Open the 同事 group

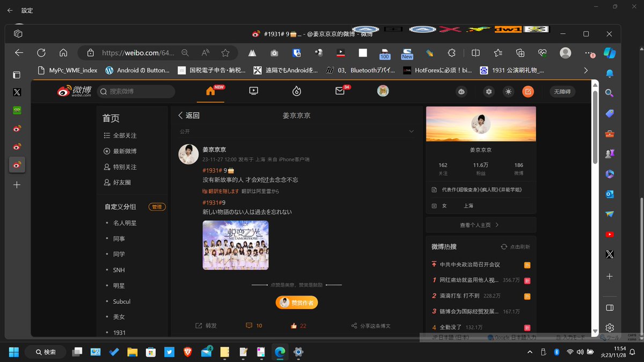tap(119, 239)
